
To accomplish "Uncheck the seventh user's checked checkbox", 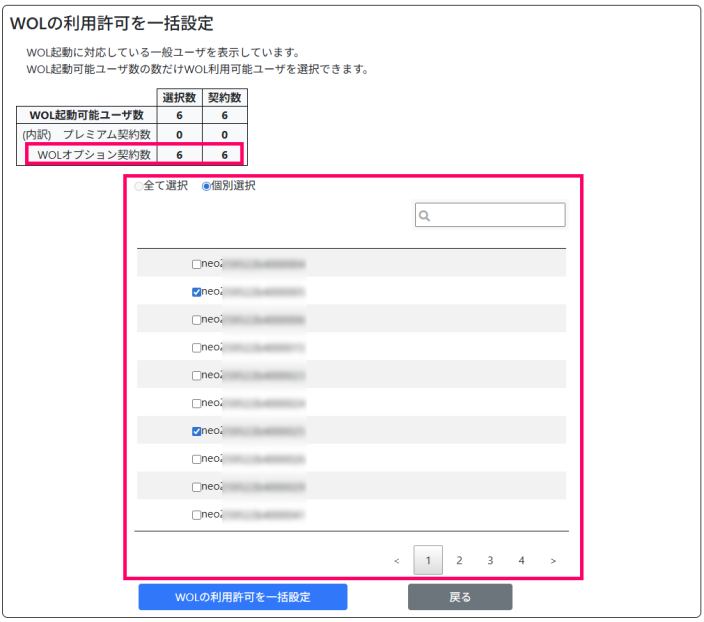I will point(196,432).
